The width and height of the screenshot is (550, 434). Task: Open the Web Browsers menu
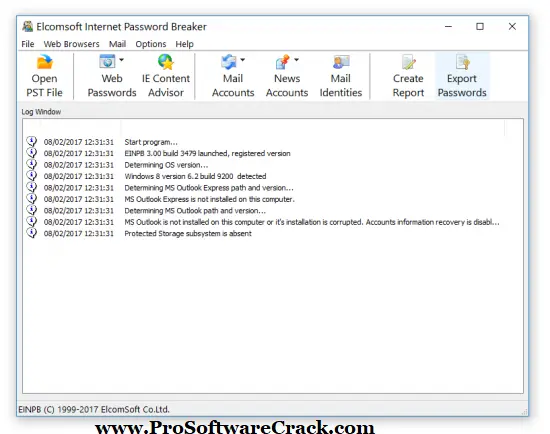click(71, 44)
